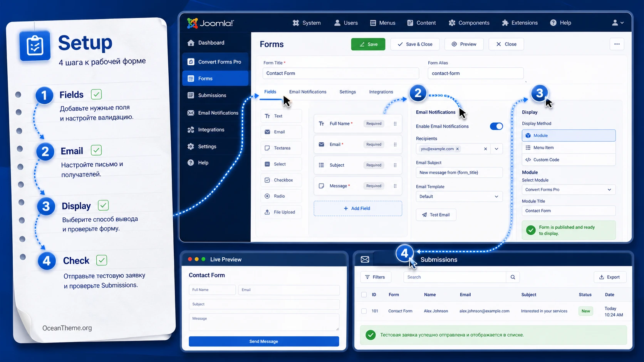Select Custom Code display method
The width and height of the screenshot is (644, 362).
[x=569, y=160]
